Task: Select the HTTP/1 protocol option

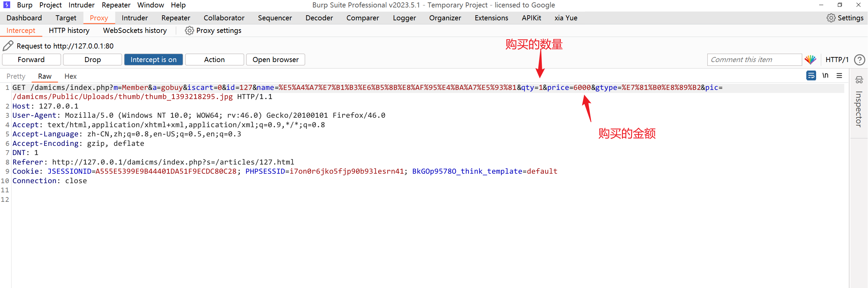Action: (837, 60)
